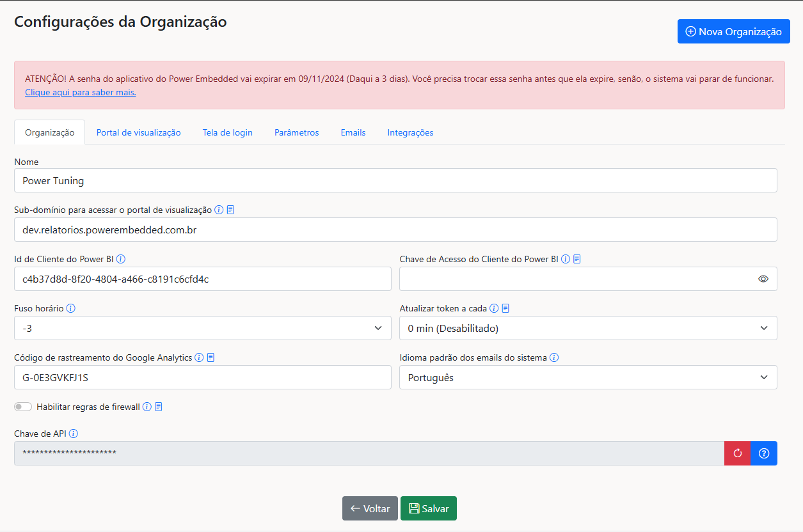Click info icon next to Sub-domínio label

219,210
